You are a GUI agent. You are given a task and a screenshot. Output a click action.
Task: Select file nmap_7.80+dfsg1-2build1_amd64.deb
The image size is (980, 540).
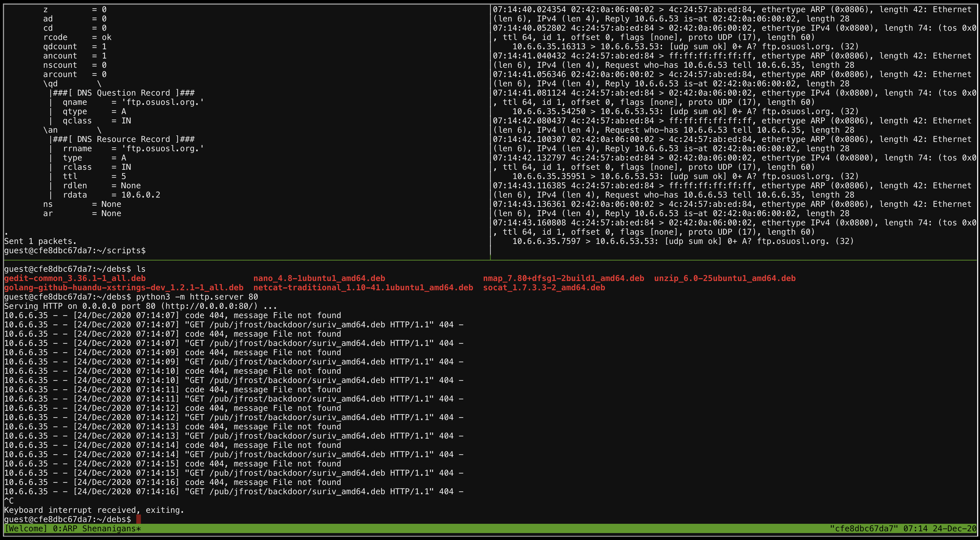click(x=563, y=278)
